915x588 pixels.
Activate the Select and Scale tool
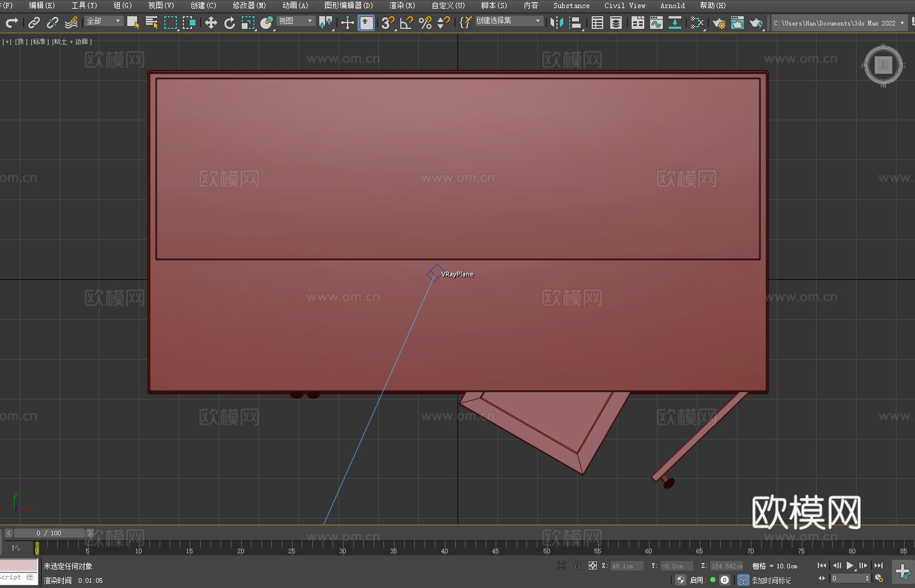(x=248, y=23)
